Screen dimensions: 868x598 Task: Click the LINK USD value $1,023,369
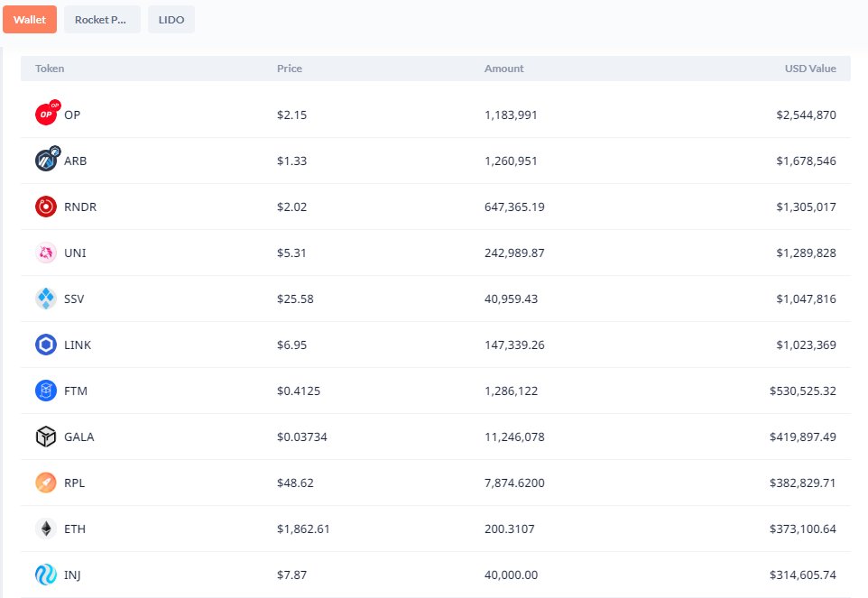(x=806, y=345)
